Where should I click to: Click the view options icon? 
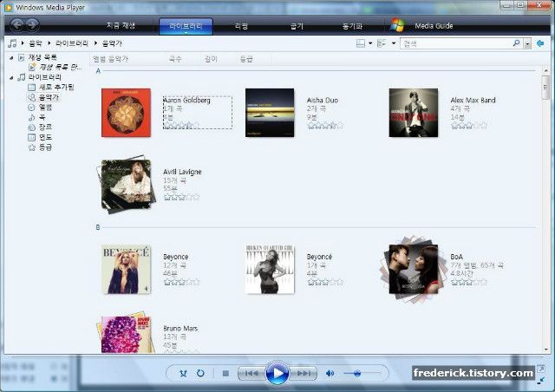(x=382, y=43)
